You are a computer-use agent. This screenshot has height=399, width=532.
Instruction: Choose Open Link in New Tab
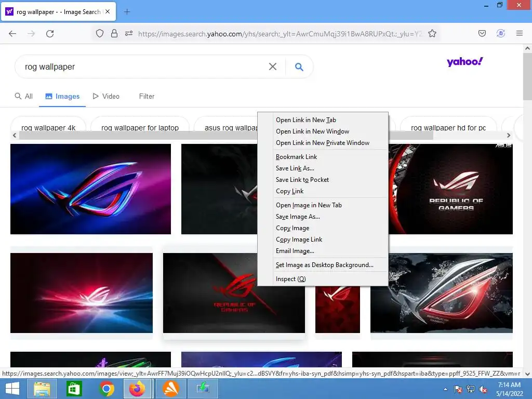pos(323,120)
